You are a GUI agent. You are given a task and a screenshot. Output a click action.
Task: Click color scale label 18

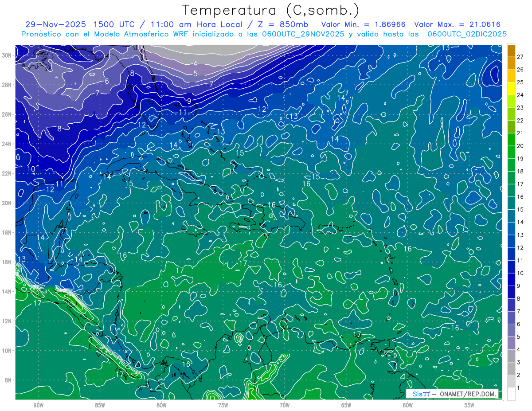[520, 171]
